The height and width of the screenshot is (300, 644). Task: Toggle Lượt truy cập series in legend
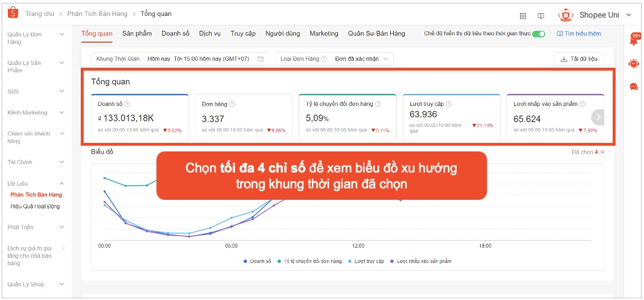366,261
